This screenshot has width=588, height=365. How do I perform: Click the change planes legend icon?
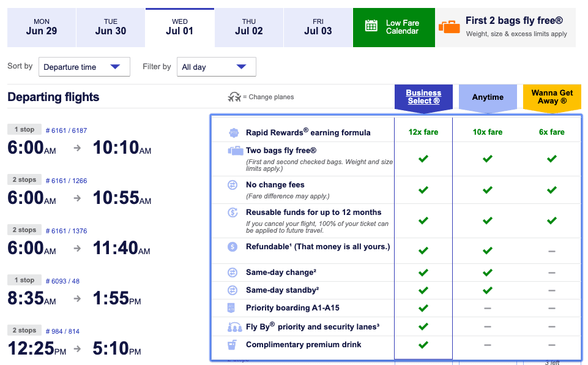(234, 97)
